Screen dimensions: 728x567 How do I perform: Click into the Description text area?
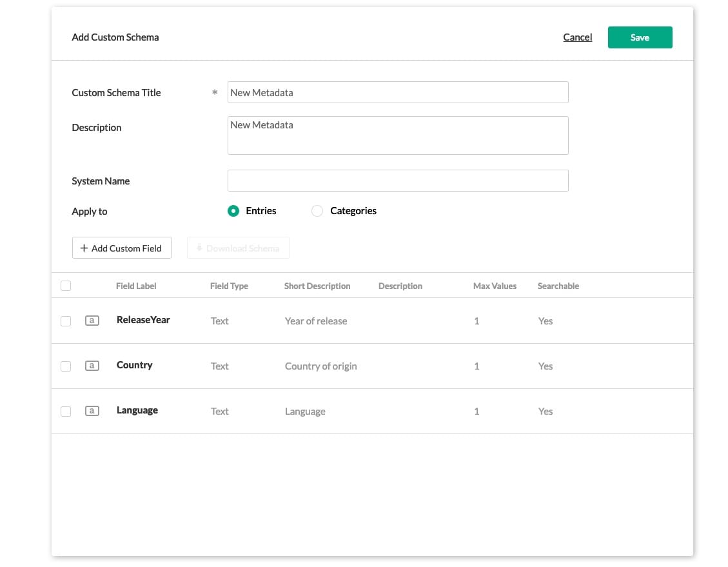coord(398,135)
